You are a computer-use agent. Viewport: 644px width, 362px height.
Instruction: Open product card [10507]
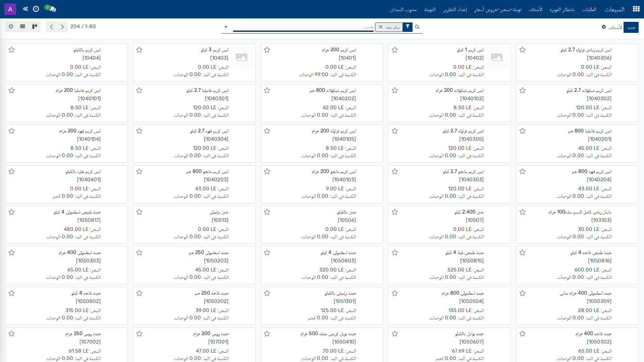[x=449, y=225]
